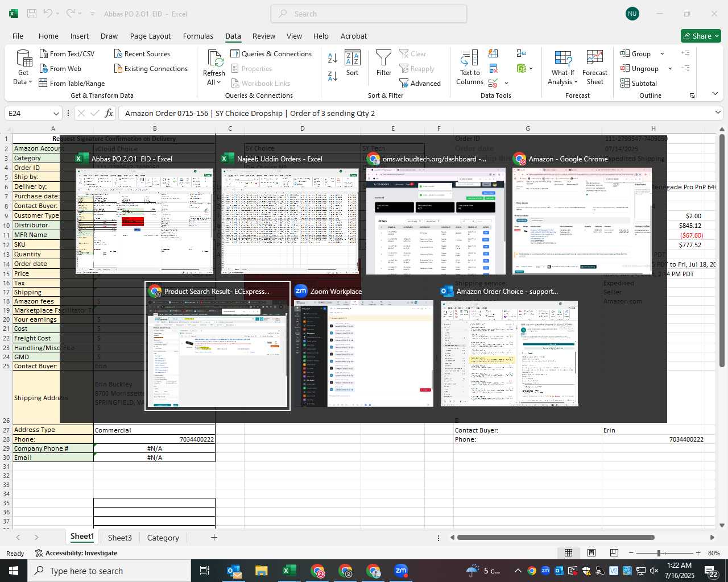Collapse the ribbon with chevron
728x582 pixels.
[x=715, y=94]
